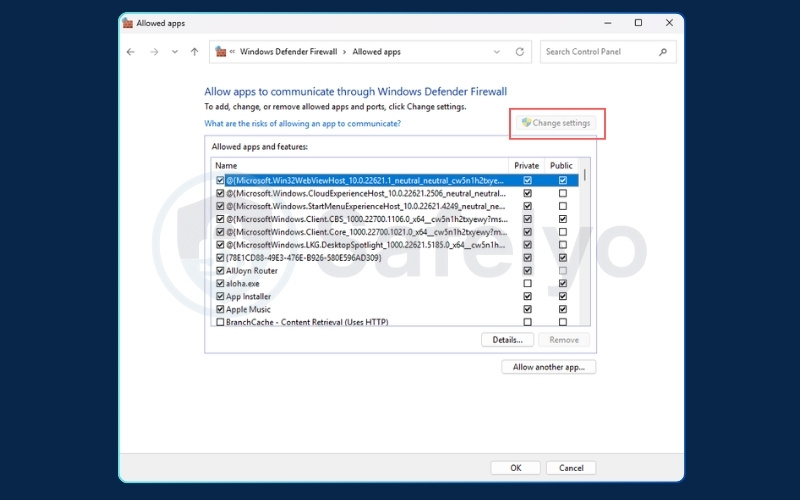Toggle Private checkbox for aloha.exe
This screenshot has height=500, width=800.
[528, 283]
